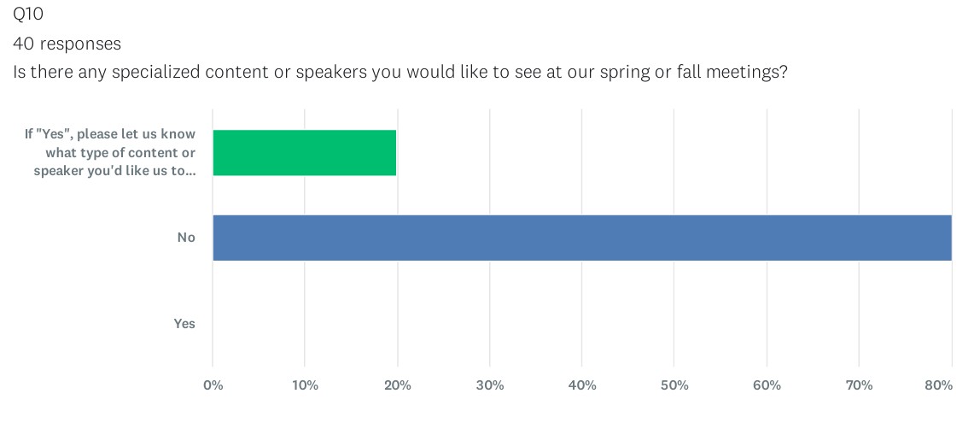Click the 10% axis label
Screen dimensions: 980x423
click(x=305, y=385)
